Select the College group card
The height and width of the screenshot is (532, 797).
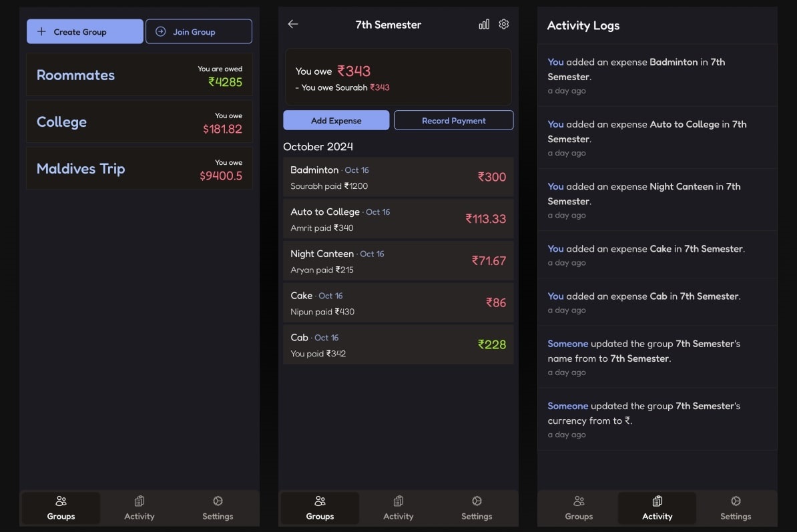[139, 122]
